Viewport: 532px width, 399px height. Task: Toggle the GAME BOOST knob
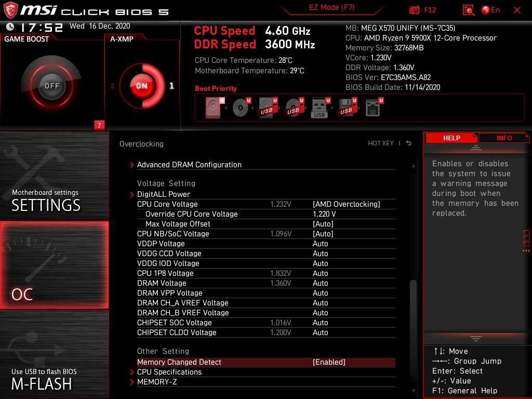tap(51, 86)
